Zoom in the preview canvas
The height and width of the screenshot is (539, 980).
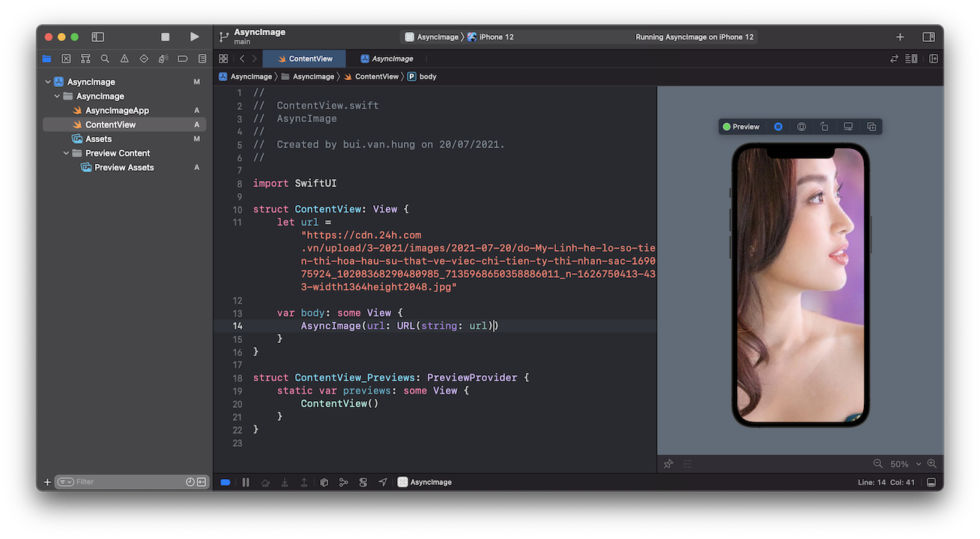pyautogui.click(x=931, y=463)
